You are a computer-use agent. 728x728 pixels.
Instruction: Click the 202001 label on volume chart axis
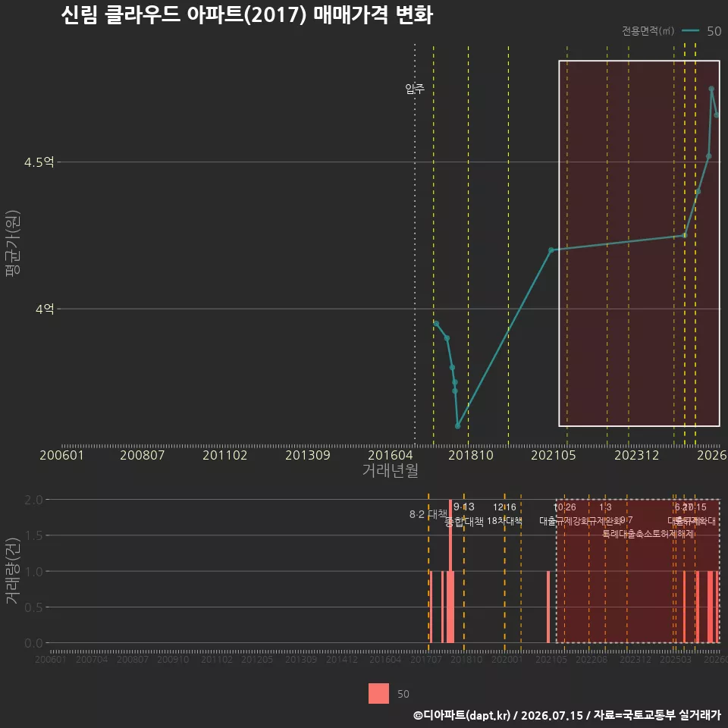[x=507, y=659]
